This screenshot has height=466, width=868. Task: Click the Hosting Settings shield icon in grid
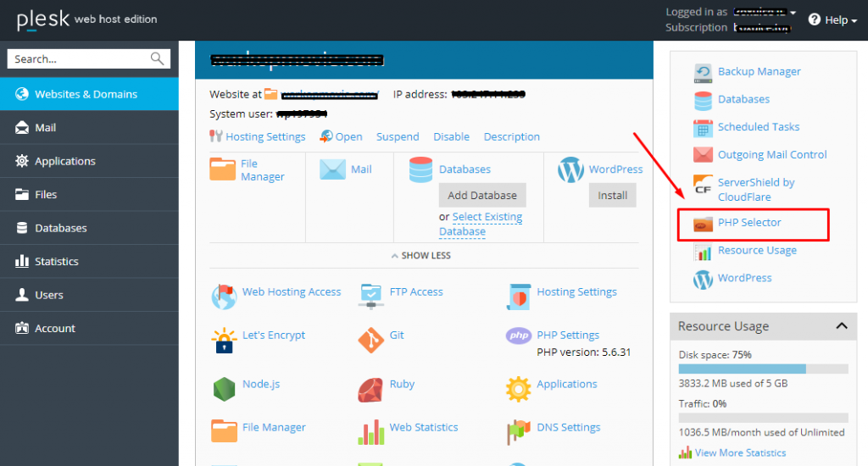(x=518, y=297)
